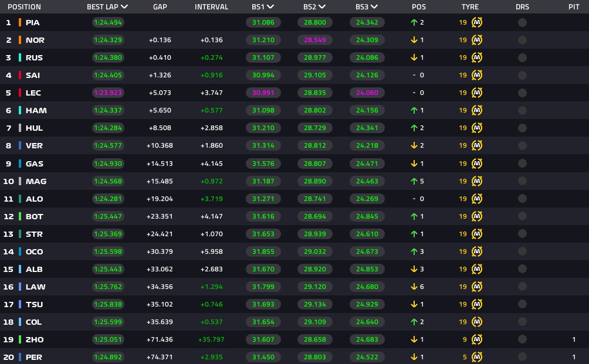Click VER's medium tyre icon

[x=477, y=145]
